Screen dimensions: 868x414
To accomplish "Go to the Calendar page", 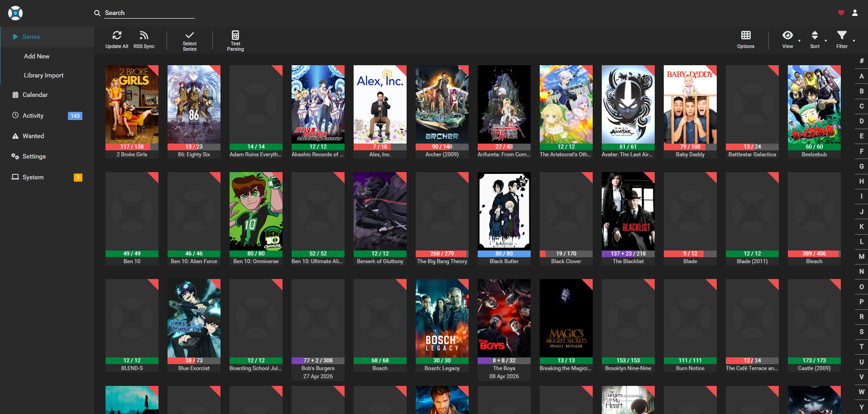I will pyautogui.click(x=35, y=95).
